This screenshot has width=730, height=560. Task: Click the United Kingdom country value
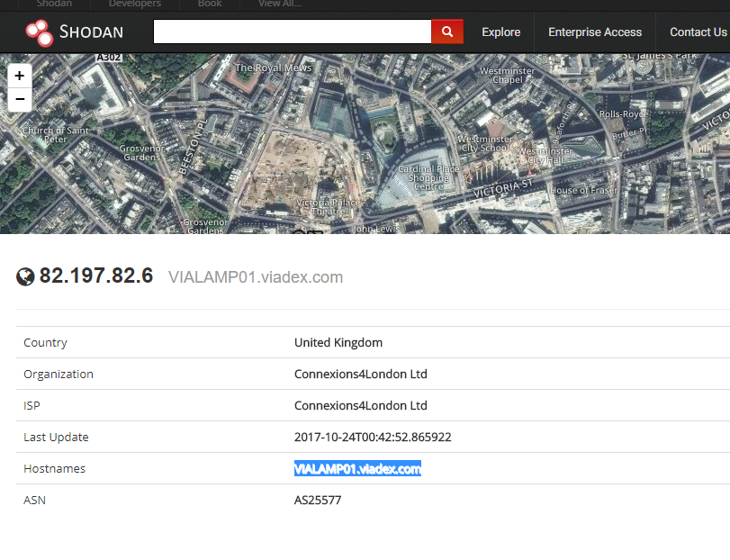(x=338, y=343)
